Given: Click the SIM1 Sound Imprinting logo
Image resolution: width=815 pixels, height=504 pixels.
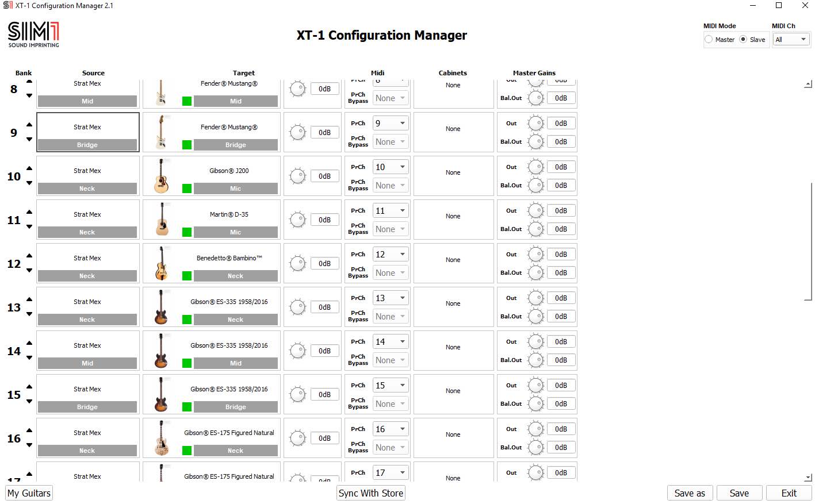Looking at the screenshot, I should pos(33,34).
